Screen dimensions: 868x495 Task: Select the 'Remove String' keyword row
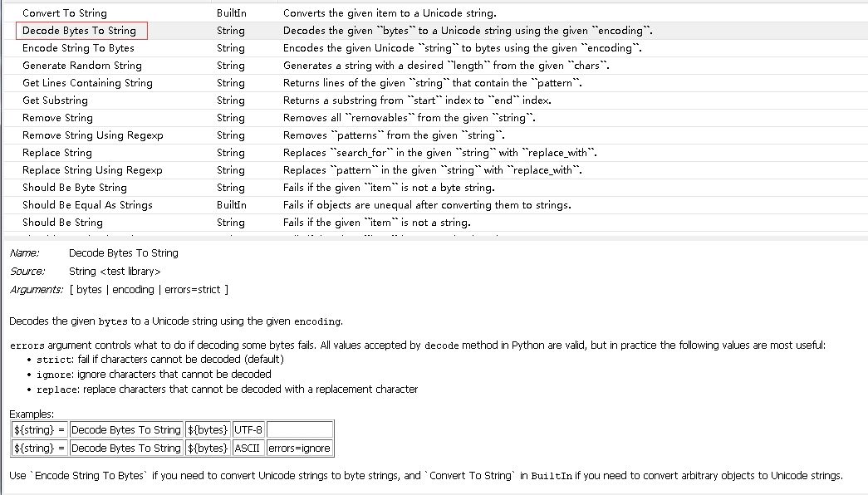[x=435, y=117]
